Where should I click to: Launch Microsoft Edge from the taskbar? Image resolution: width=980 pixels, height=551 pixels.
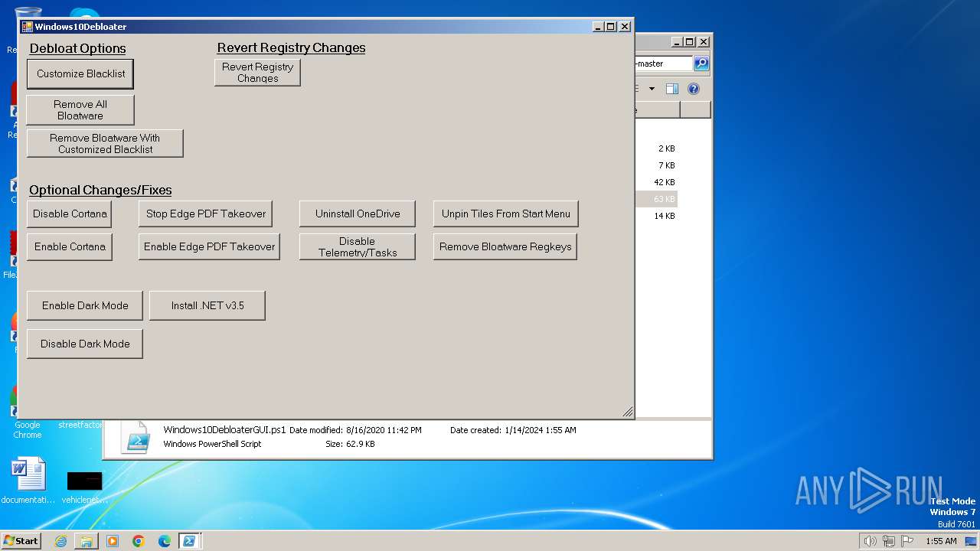click(165, 541)
